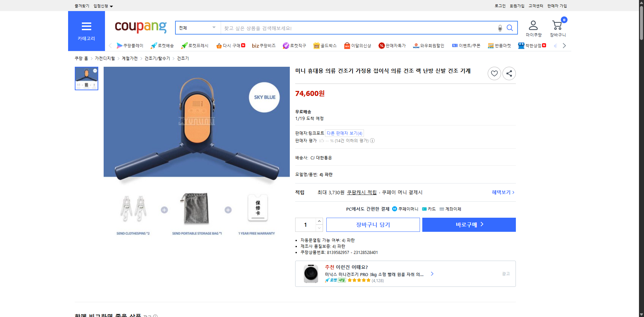Open the 이벤트/쿠폰 menu item
This screenshot has height=317, width=644.
click(x=466, y=46)
